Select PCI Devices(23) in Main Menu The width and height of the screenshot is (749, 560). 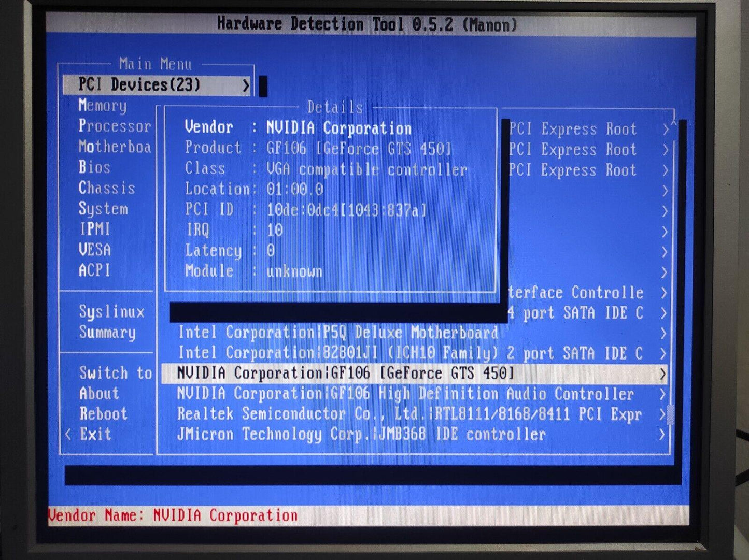(139, 85)
